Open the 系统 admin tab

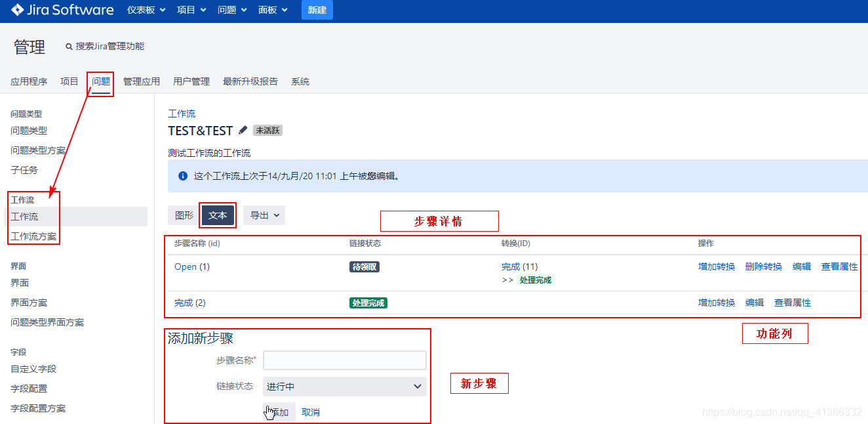[x=300, y=81]
